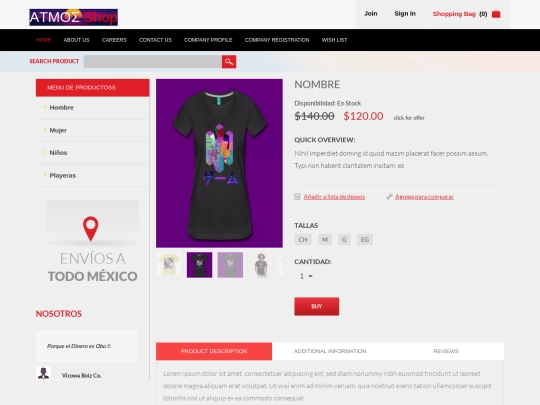Click the Search Product input field
The height and width of the screenshot is (405, 540).
click(153, 62)
